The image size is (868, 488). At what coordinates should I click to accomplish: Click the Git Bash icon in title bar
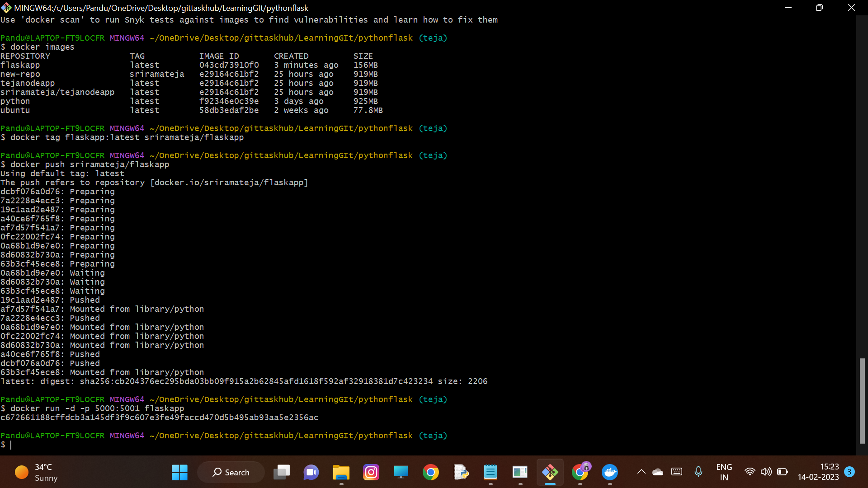(x=6, y=8)
